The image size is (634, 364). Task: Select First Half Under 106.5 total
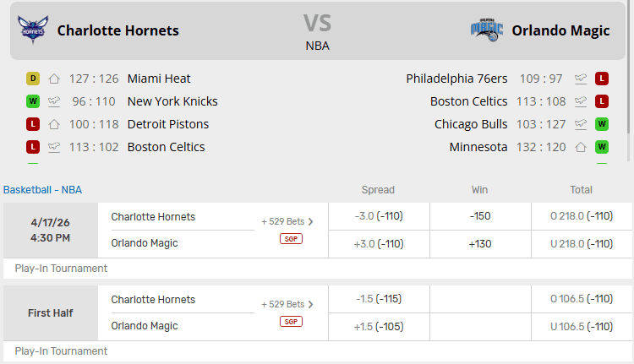click(581, 327)
